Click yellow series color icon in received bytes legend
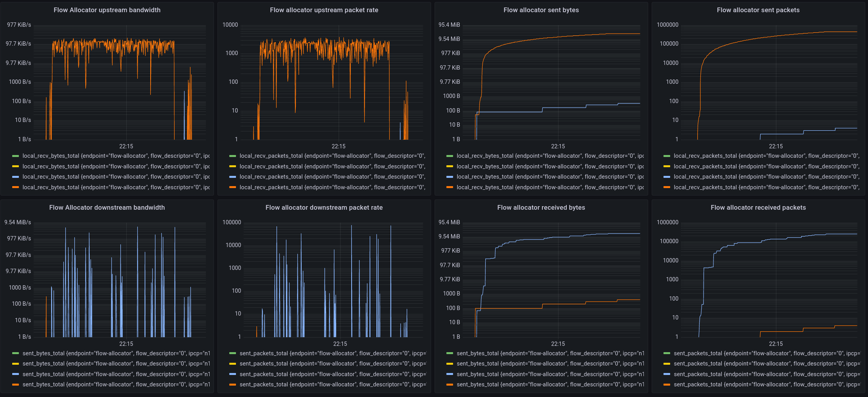Image resolution: width=868 pixels, height=397 pixels. [x=450, y=364]
